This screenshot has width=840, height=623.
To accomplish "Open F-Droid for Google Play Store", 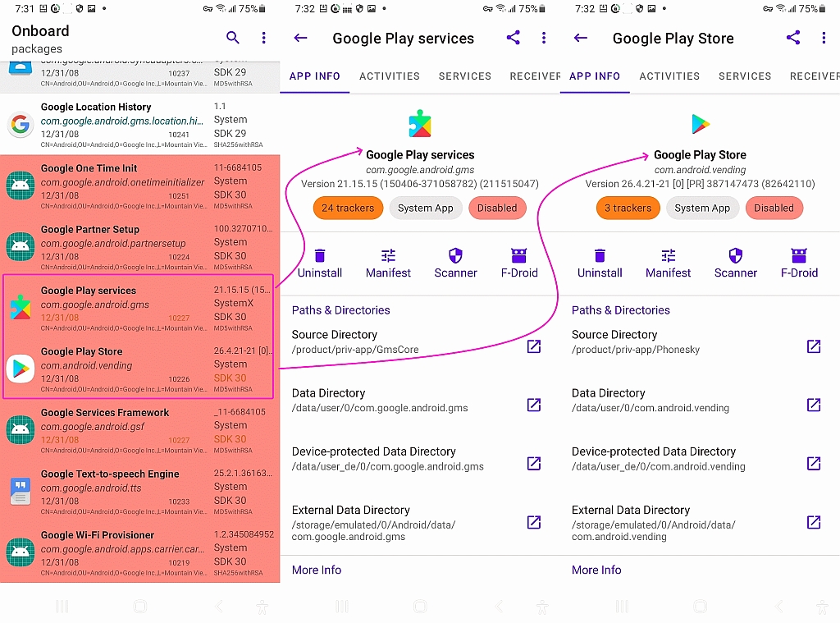I will tap(799, 263).
